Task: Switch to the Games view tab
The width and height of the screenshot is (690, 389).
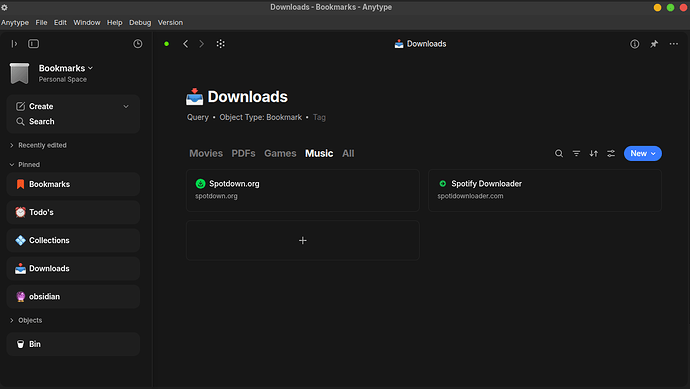Action: click(280, 153)
